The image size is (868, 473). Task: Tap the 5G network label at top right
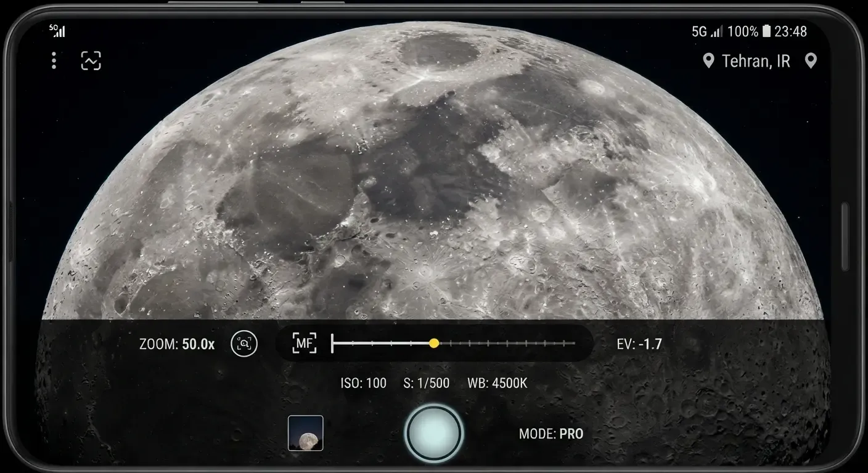click(x=699, y=31)
